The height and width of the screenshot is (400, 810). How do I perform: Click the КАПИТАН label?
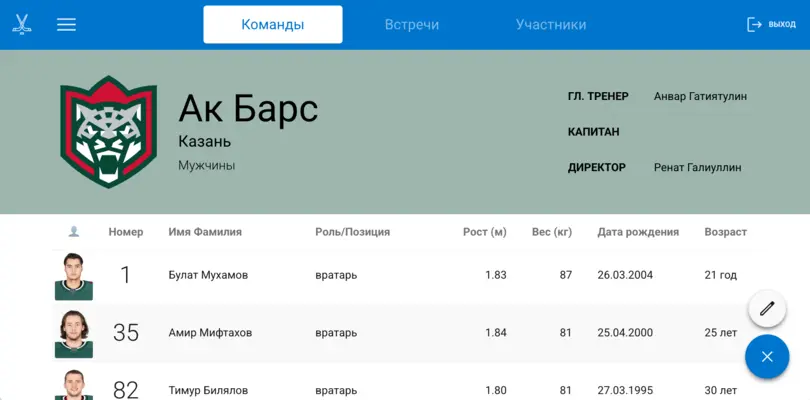[594, 132]
